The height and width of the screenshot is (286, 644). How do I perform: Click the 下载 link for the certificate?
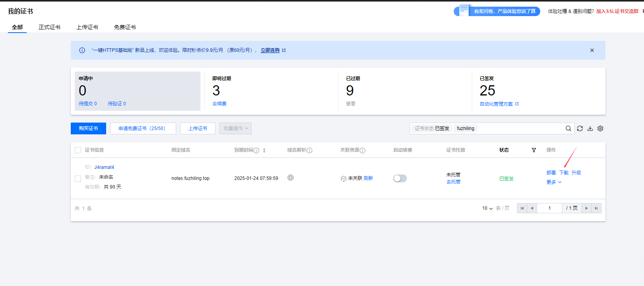[564, 173]
